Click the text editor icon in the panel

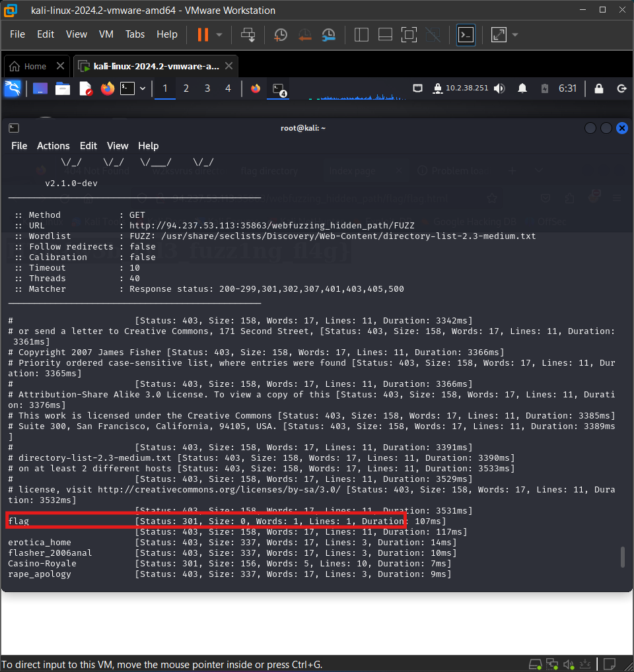pyautogui.click(x=85, y=88)
